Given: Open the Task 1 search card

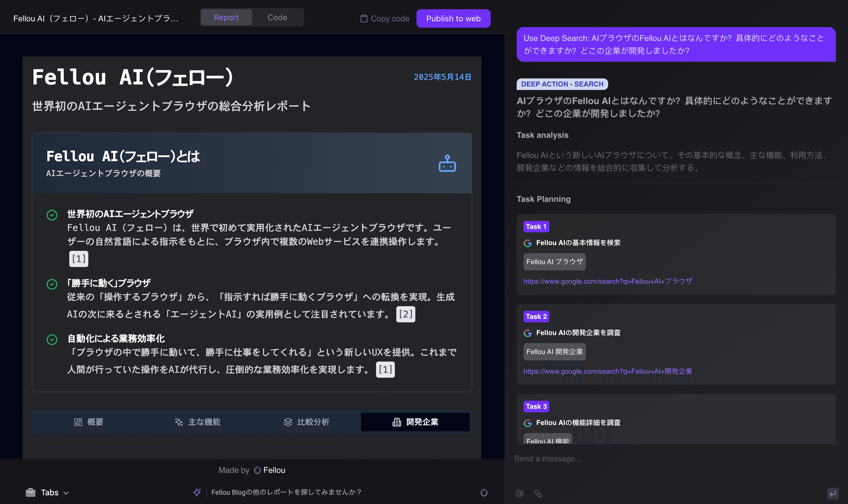Looking at the screenshot, I should [676, 254].
